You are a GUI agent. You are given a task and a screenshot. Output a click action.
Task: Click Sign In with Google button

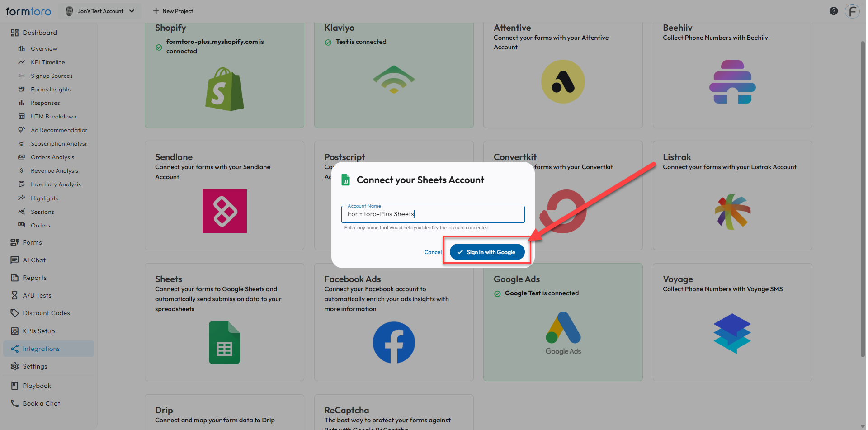[487, 252]
